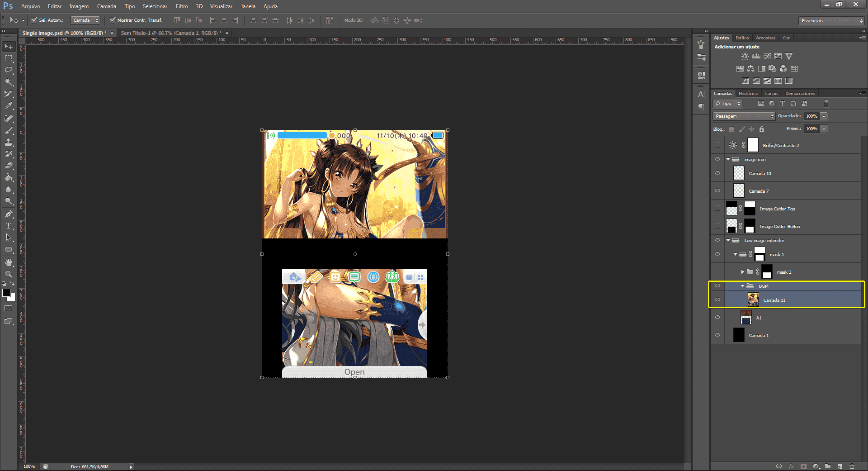Open the Arquivo menu

[x=31, y=6]
